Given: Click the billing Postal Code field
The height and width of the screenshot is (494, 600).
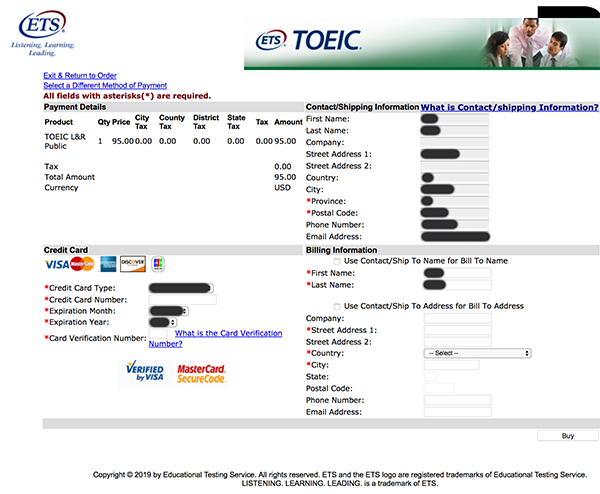Looking at the screenshot, I should point(439,388).
